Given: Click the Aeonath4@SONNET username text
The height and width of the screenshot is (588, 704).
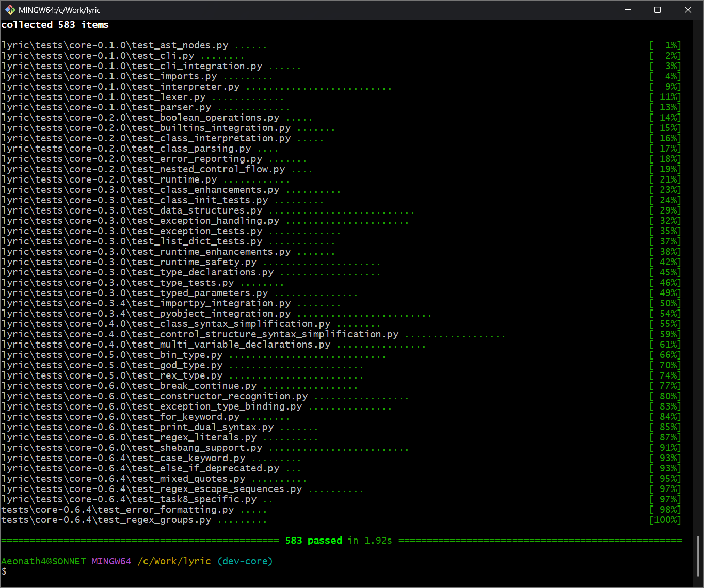Looking at the screenshot, I should [x=43, y=561].
